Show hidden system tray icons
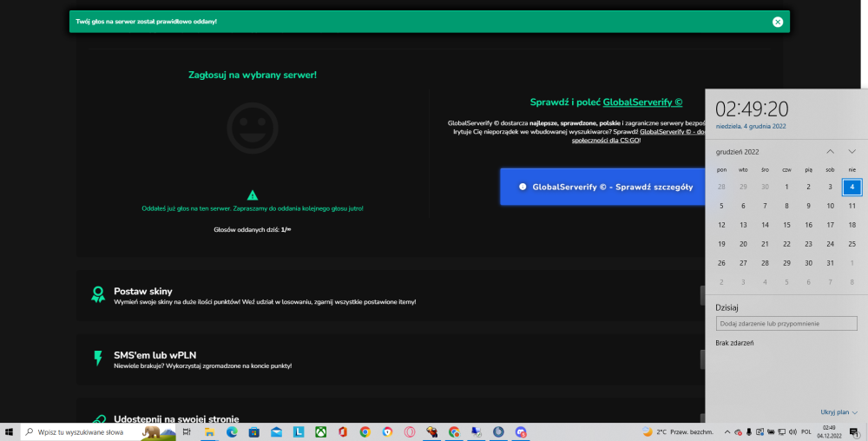Screen dimensions: 868x441 (727, 432)
